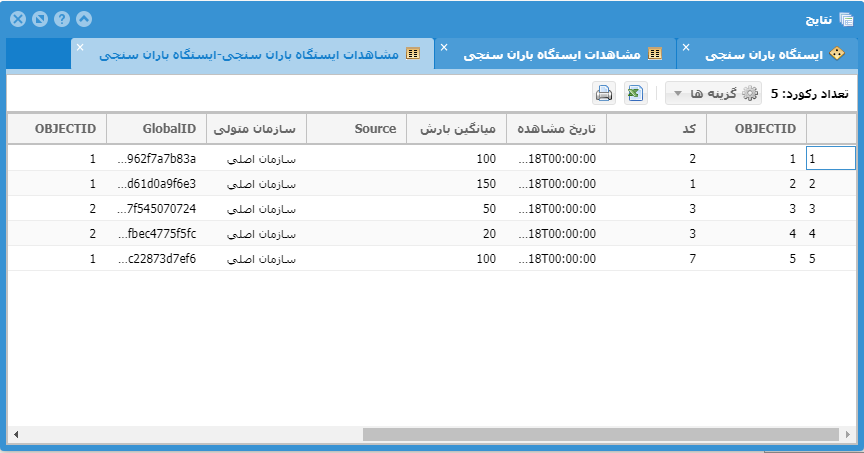
Task: Click the Source column header
Action: pyautogui.click(x=357, y=128)
